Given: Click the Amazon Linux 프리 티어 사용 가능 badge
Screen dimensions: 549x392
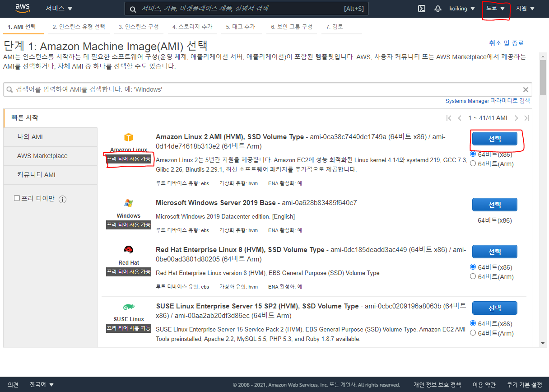Looking at the screenshot, I should pyautogui.click(x=129, y=159).
